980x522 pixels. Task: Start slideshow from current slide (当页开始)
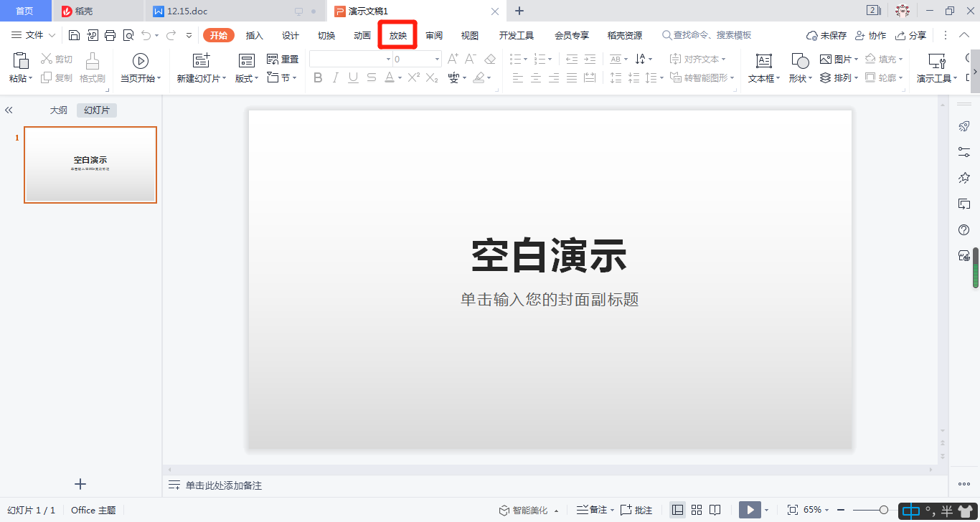(x=141, y=61)
